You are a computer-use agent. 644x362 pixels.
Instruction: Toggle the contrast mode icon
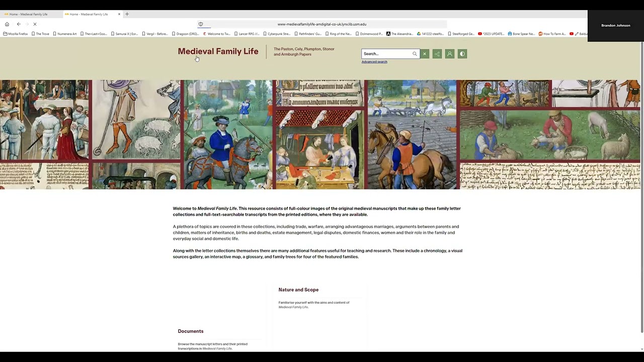462,54
